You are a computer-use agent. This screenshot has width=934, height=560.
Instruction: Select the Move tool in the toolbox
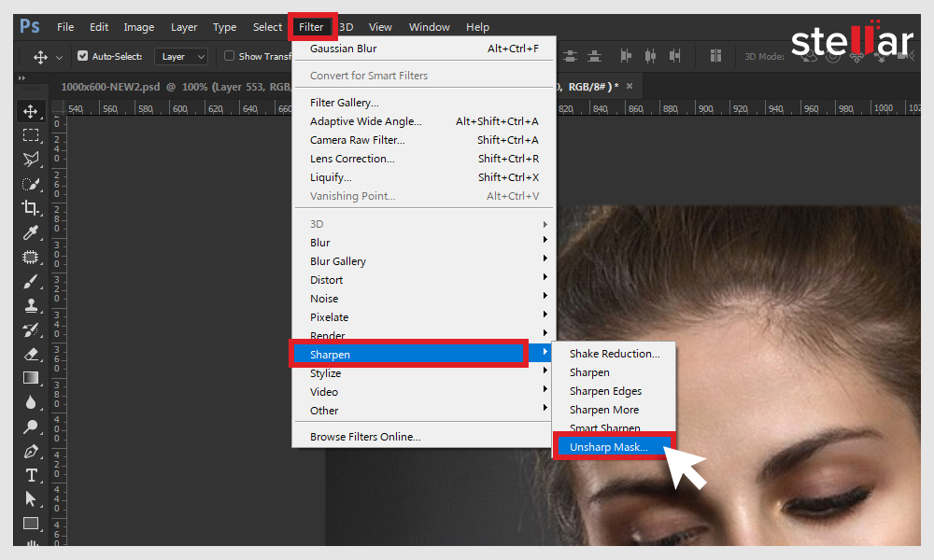[31, 111]
